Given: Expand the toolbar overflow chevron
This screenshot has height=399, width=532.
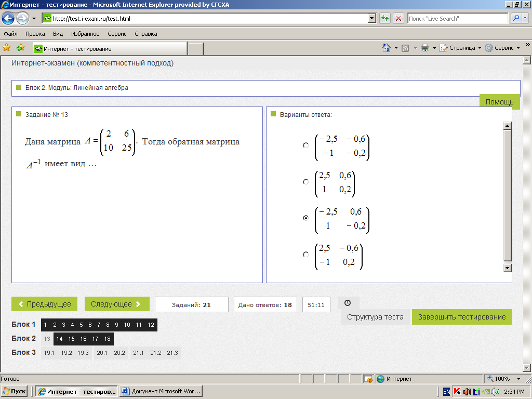Looking at the screenshot, I should pos(527,45).
